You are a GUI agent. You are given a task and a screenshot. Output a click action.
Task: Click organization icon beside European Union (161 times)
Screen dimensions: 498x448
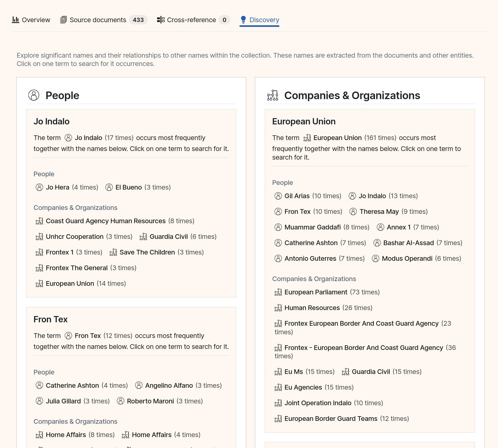click(x=307, y=138)
